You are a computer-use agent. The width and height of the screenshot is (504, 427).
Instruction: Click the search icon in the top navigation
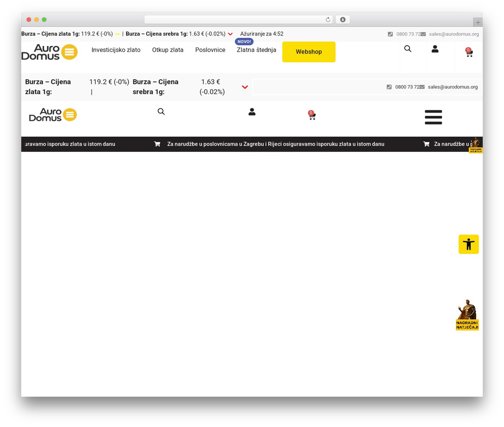(x=408, y=48)
